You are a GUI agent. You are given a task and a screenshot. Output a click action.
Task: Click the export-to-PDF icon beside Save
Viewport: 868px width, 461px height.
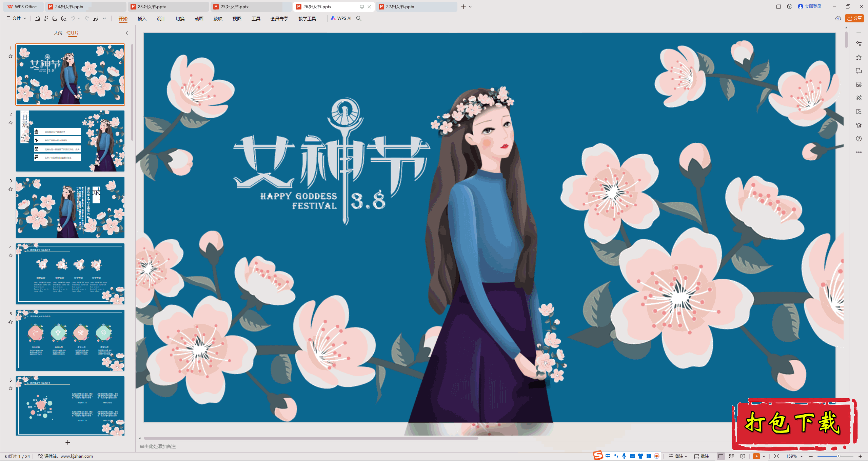(46, 18)
